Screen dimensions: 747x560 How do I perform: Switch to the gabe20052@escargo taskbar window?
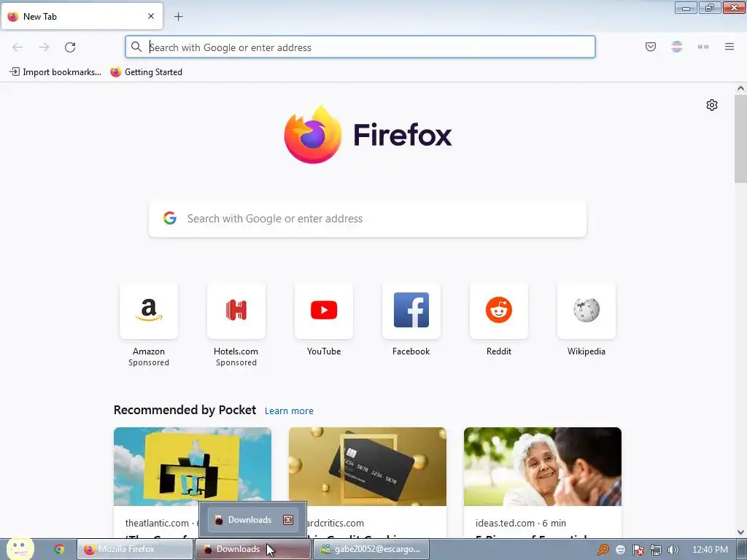click(371, 549)
